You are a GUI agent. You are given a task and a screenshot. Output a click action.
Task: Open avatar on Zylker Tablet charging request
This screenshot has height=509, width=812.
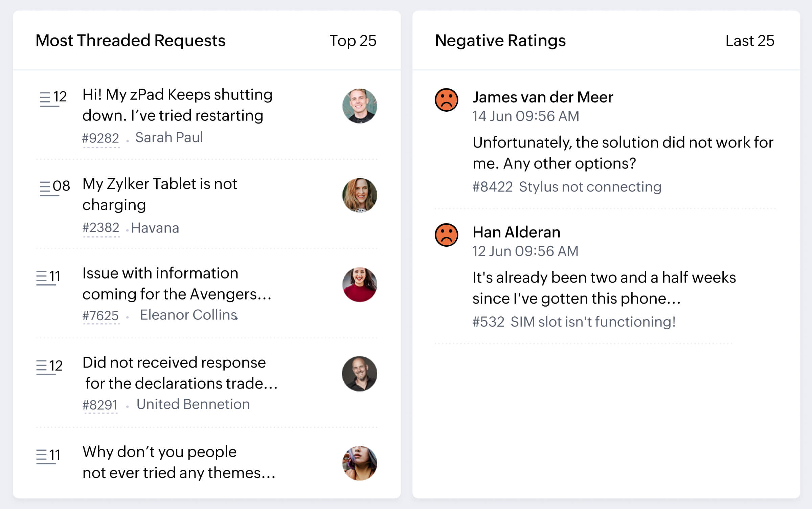[x=360, y=195]
